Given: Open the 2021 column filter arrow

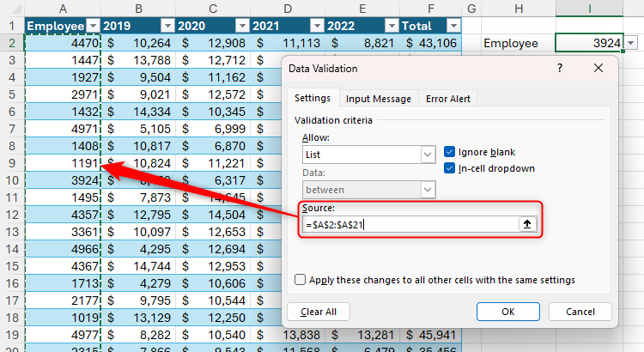Looking at the screenshot, I should click(x=318, y=26).
